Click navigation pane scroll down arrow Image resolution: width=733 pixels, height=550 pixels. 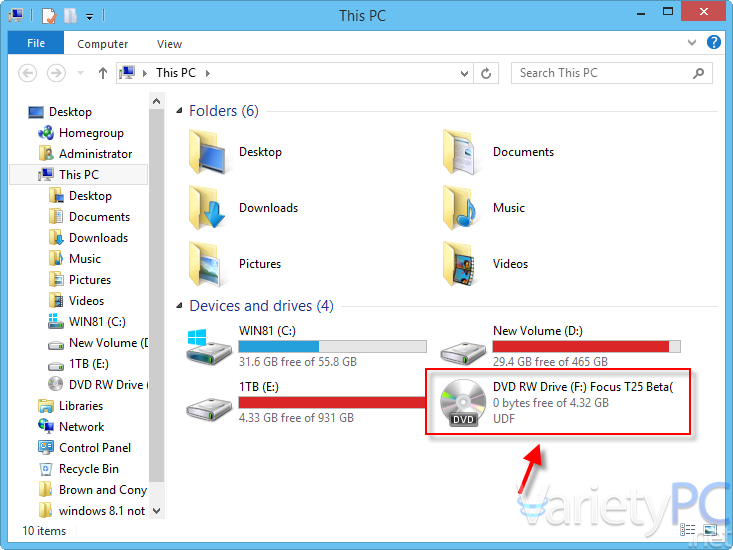[x=157, y=511]
